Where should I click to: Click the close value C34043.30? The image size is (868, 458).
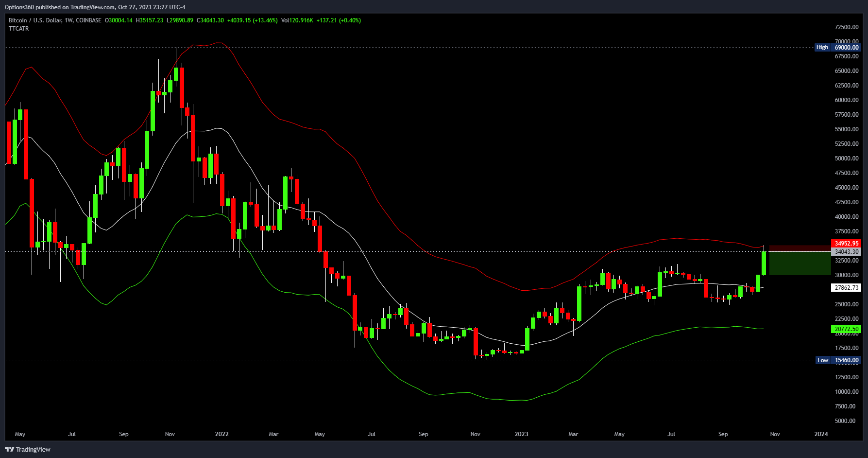click(210, 20)
